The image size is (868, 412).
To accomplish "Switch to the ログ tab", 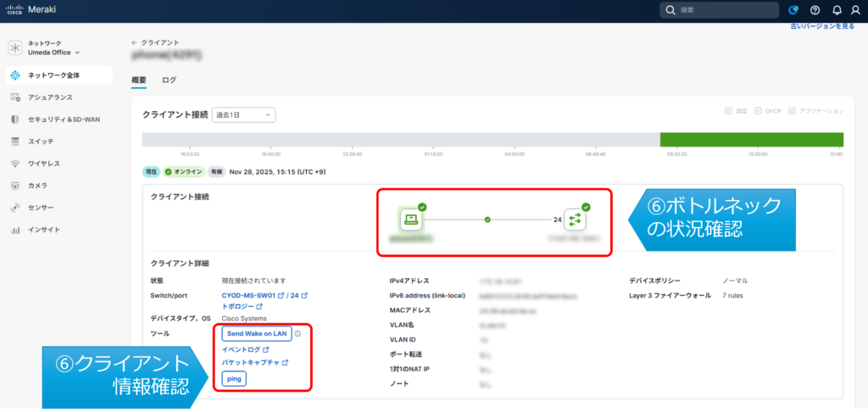I will click(x=170, y=80).
